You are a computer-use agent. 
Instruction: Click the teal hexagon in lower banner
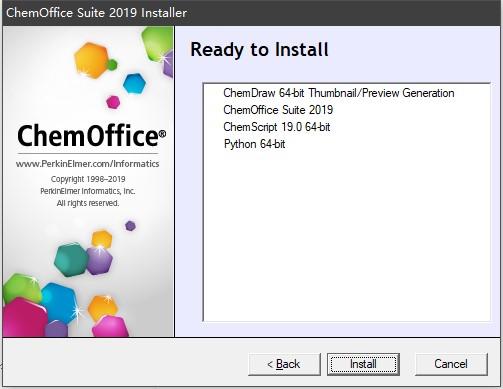coord(71,260)
